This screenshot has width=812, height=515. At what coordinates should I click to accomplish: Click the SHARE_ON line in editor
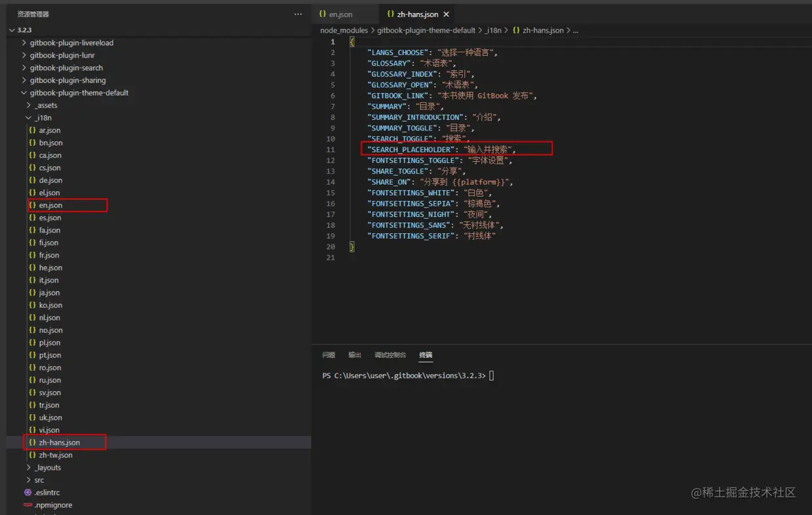440,181
